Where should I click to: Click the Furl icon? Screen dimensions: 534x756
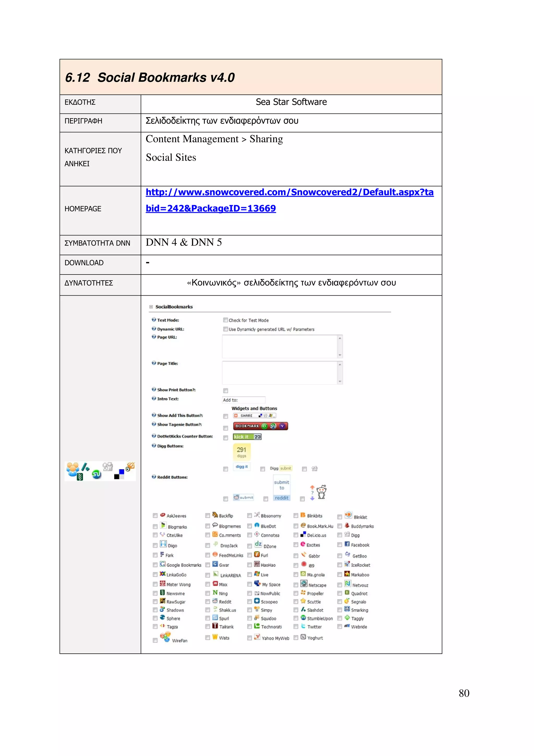[x=257, y=555]
